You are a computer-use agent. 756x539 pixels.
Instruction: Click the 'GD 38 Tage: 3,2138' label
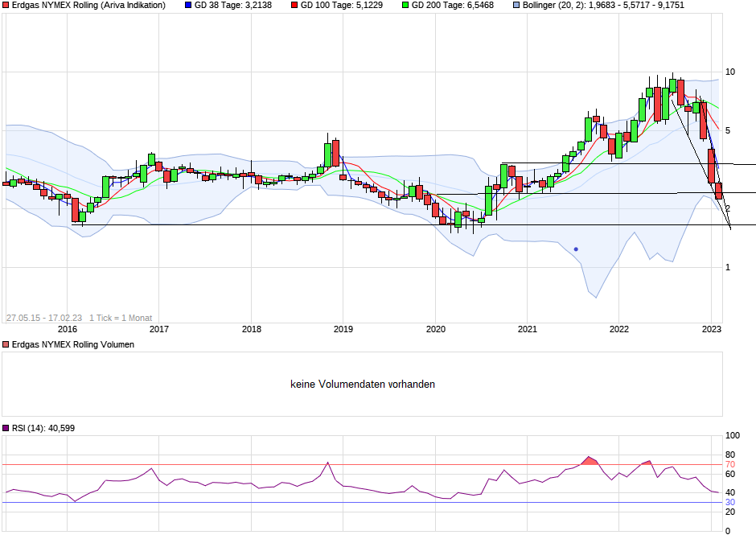click(x=233, y=6)
